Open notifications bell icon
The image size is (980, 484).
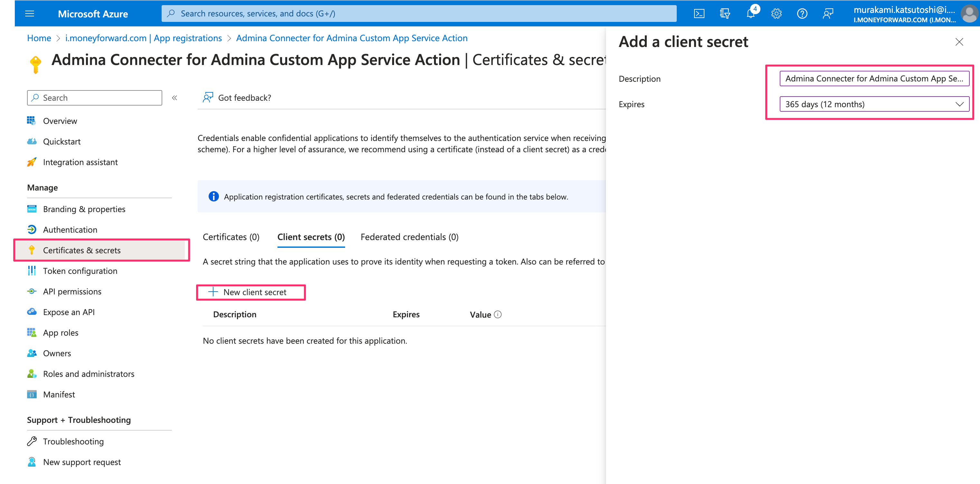click(x=750, y=14)
